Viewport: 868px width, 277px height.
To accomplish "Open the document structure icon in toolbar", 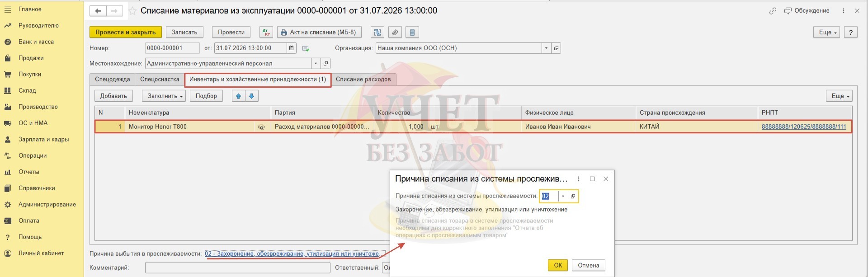I will tap(377, 32).
